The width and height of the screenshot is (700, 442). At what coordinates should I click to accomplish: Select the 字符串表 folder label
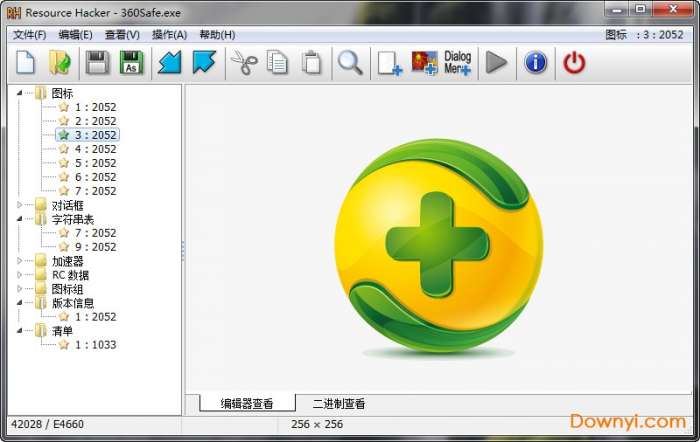[x=73, y=219]
